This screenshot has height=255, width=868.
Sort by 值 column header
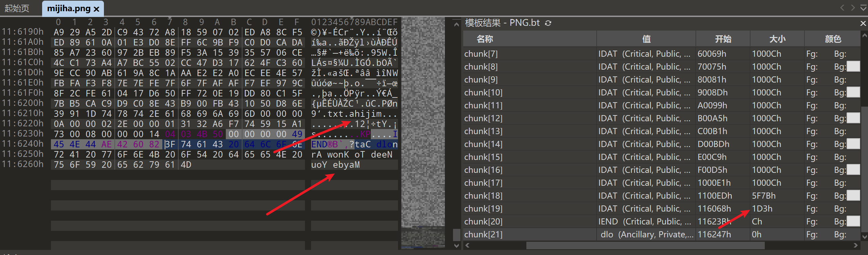pyautogui.click(x=646, y=39)
